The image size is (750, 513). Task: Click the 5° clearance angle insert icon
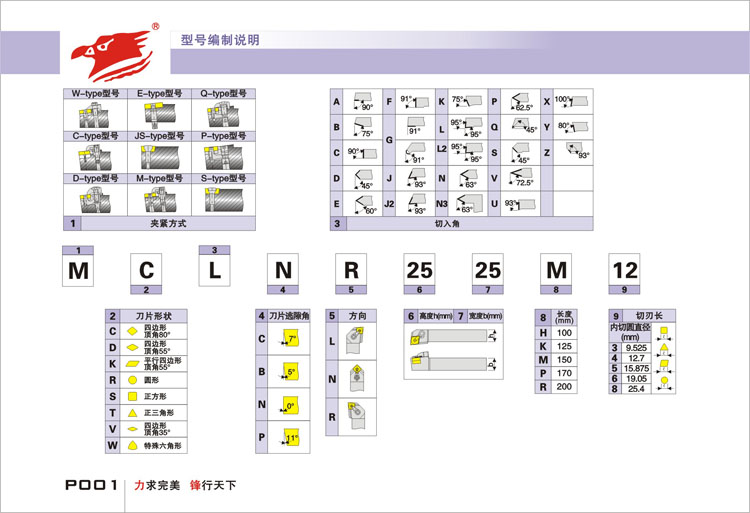[x=290, y=371]
